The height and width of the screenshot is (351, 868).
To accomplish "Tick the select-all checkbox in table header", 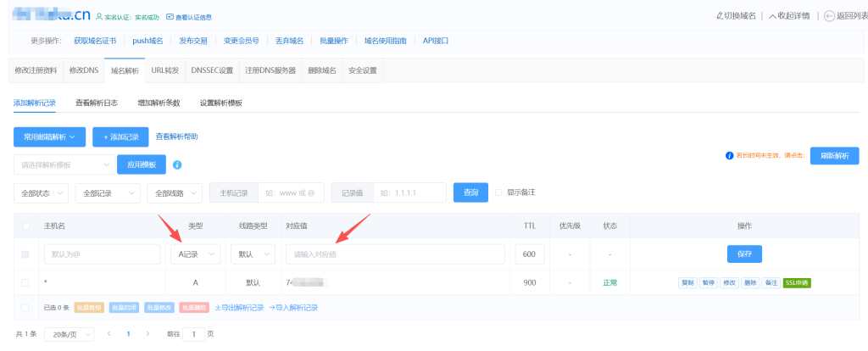I will coord(25,226).
